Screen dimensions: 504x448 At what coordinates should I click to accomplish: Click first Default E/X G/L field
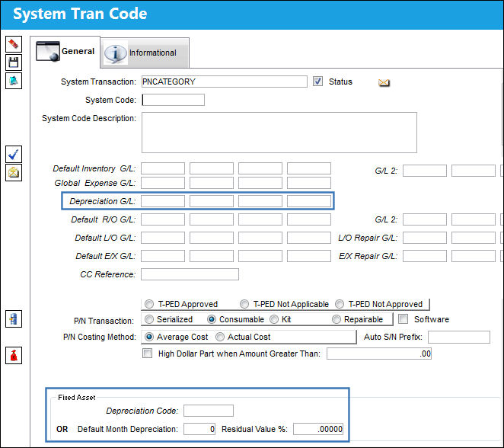click(163, 256)
